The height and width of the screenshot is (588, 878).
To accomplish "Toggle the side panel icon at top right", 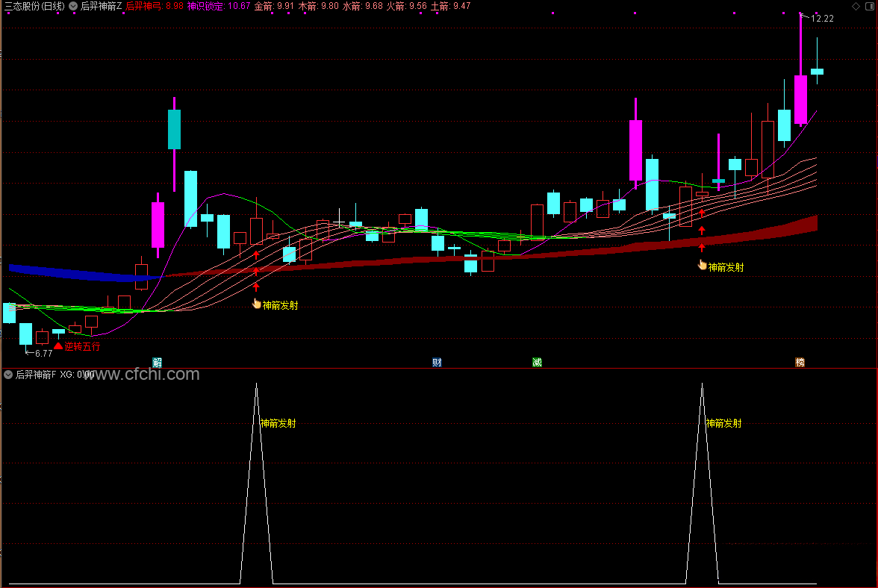I will (871, 6).
